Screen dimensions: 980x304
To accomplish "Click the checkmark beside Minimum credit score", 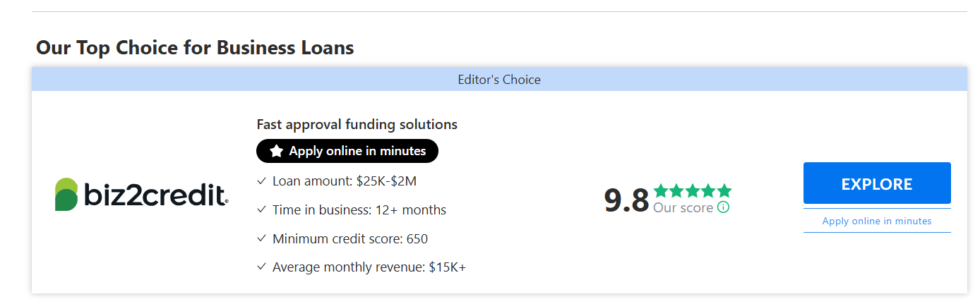I will tap(261, 239).
